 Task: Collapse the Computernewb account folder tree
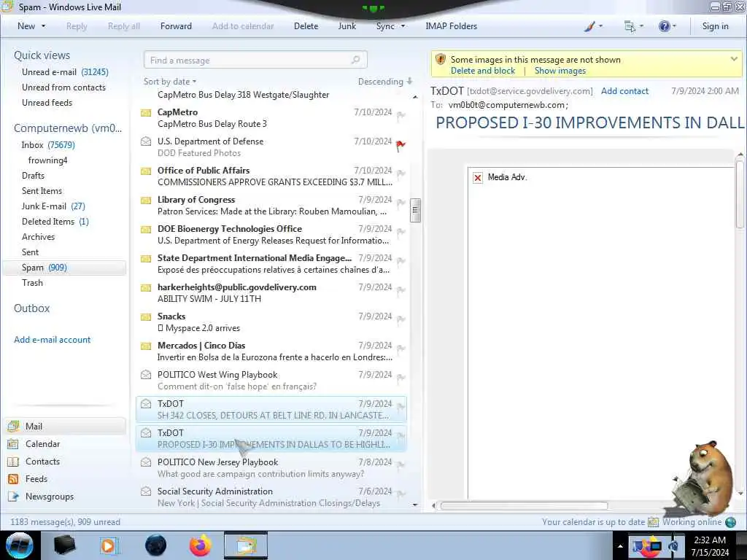[68, 128]
